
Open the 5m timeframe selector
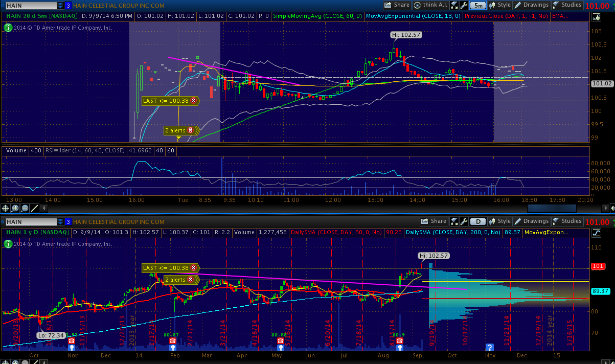[x=477, y=5]
